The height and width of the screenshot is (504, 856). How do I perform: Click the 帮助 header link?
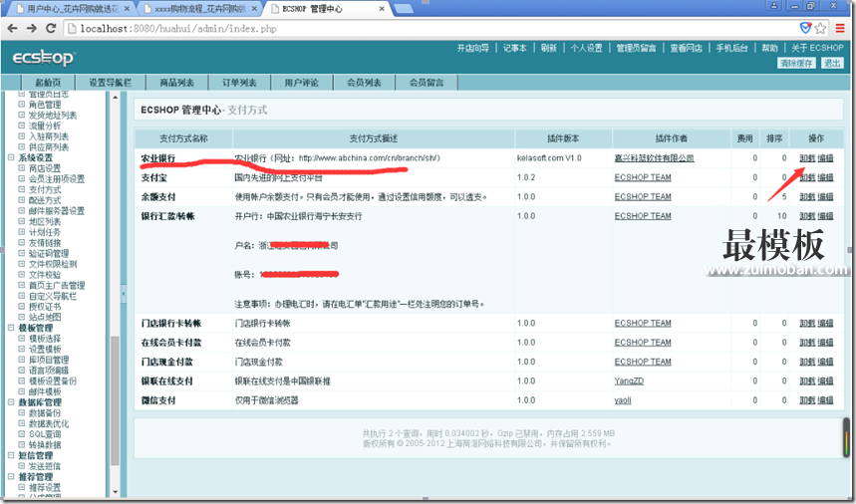(x=769, y=48)
